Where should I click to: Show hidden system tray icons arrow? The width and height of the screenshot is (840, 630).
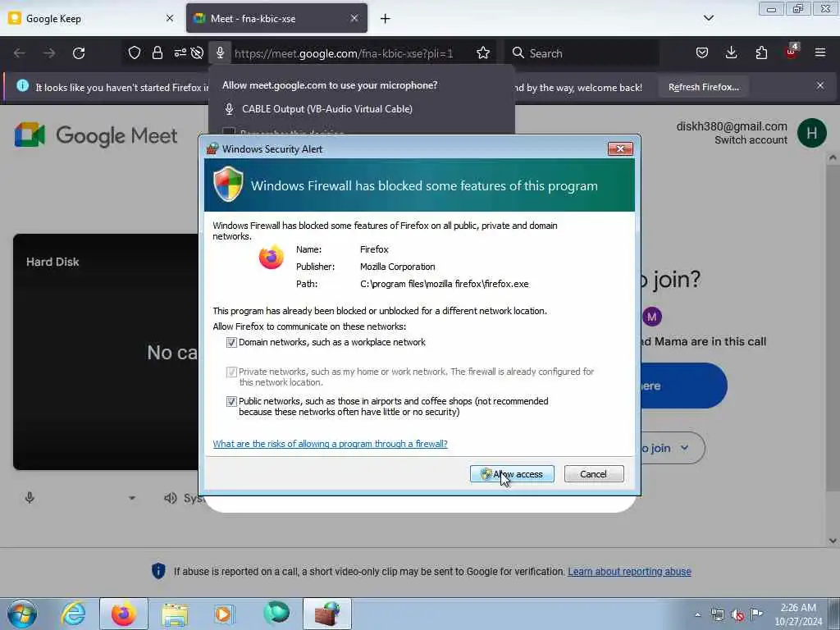pyautogui.click(x=697, y=614)
